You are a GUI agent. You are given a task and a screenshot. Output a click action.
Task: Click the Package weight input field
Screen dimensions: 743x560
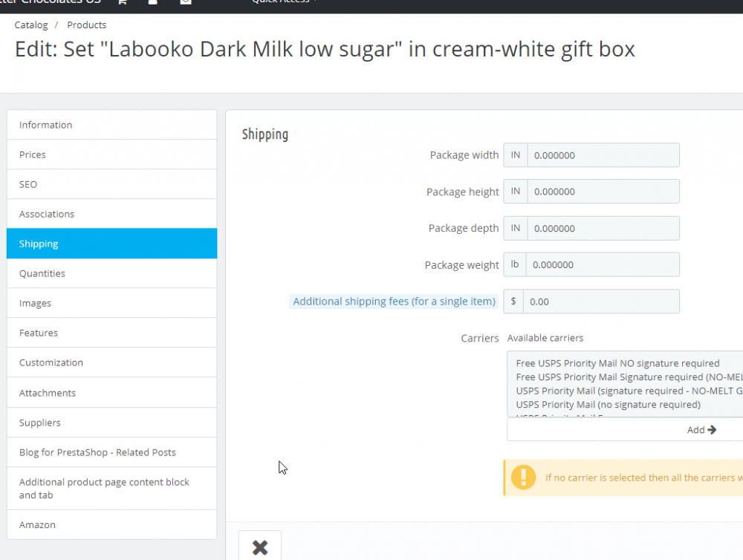603,264
